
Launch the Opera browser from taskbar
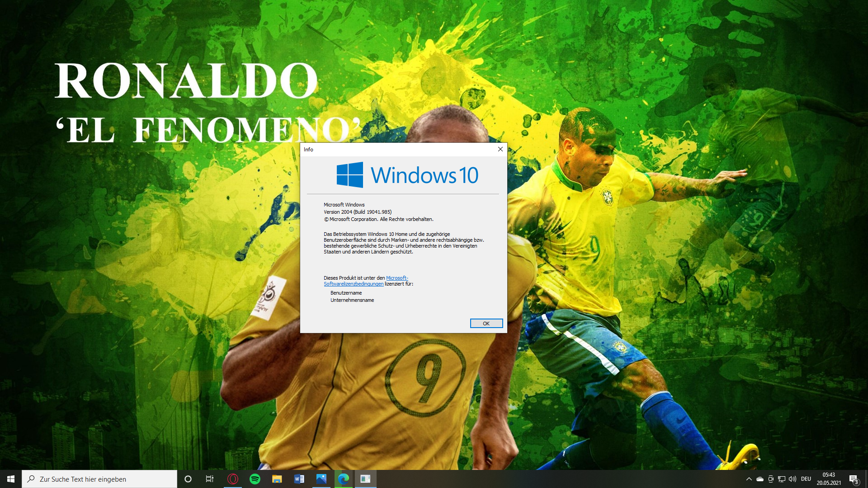click(x=232, y=479)
